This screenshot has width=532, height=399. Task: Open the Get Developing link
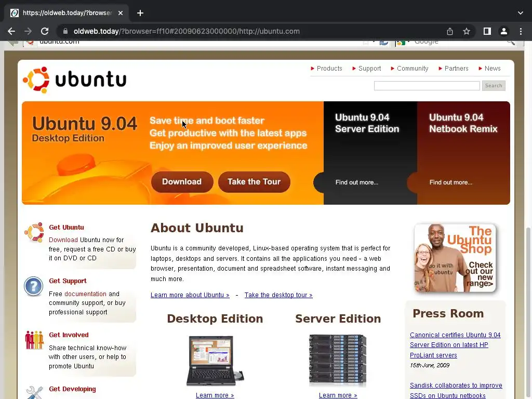tap(72, 389)
